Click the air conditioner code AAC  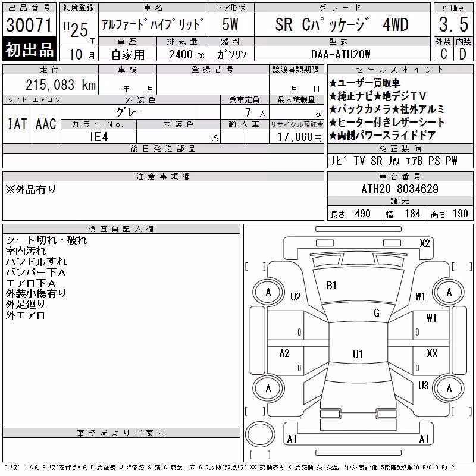(46, 124)
